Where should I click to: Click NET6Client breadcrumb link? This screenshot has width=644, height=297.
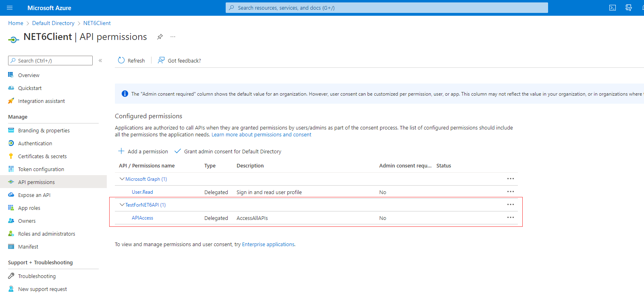(x=97, y=23)
